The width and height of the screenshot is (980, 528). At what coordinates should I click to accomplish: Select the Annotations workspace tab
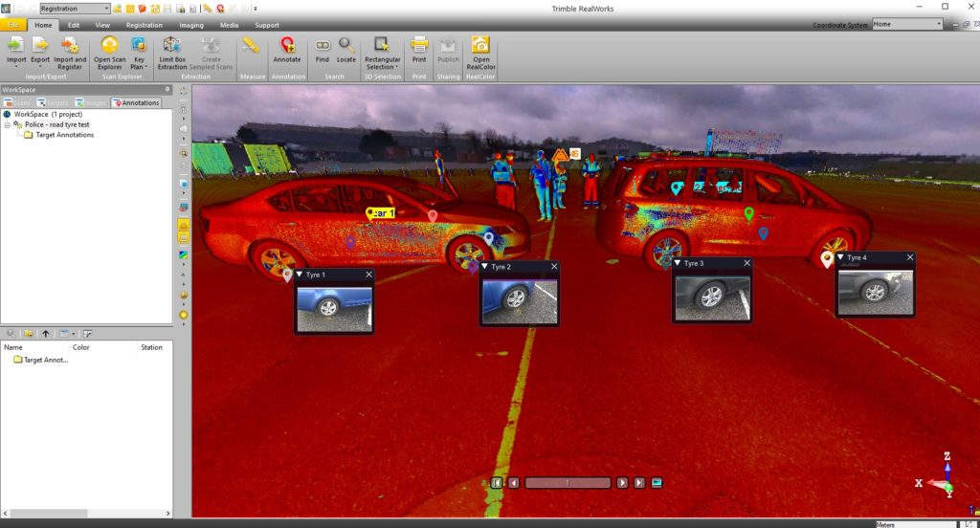[x=136, y=102]
